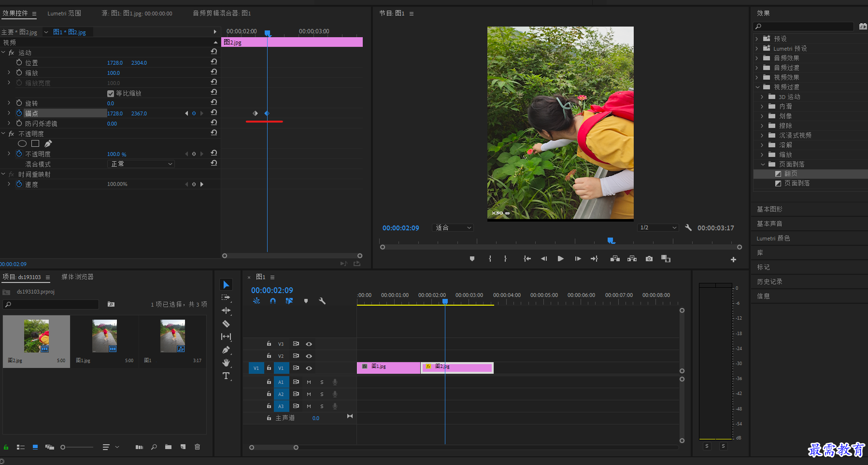Go to In point in Program monitor
Viewport: 868px width, 465px height.
click(x=527, y=259)
